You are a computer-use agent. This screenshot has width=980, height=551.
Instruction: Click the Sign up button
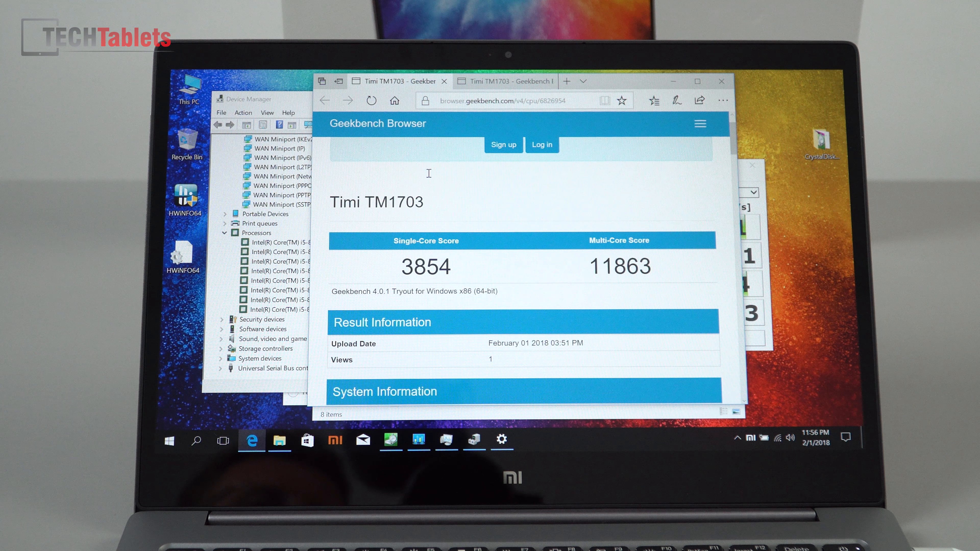(504, 144)
